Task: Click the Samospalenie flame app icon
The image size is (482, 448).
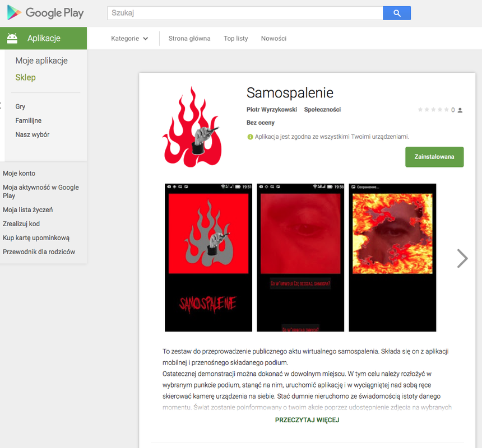Action: [192, 127]
